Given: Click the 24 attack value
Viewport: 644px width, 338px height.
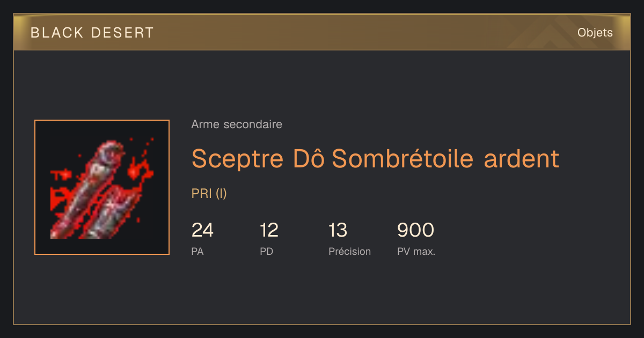Looking at the screenshot, I should [x=202, y=230].
